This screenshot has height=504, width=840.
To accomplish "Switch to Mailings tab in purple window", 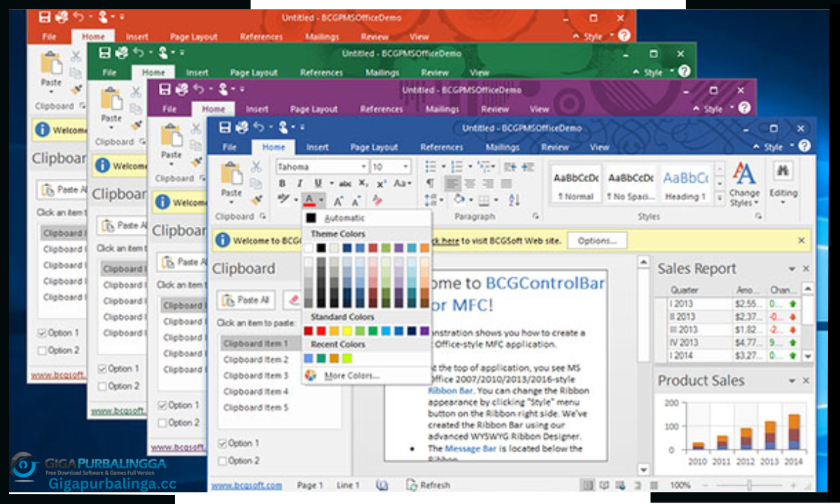I will [x=442, y=109].
